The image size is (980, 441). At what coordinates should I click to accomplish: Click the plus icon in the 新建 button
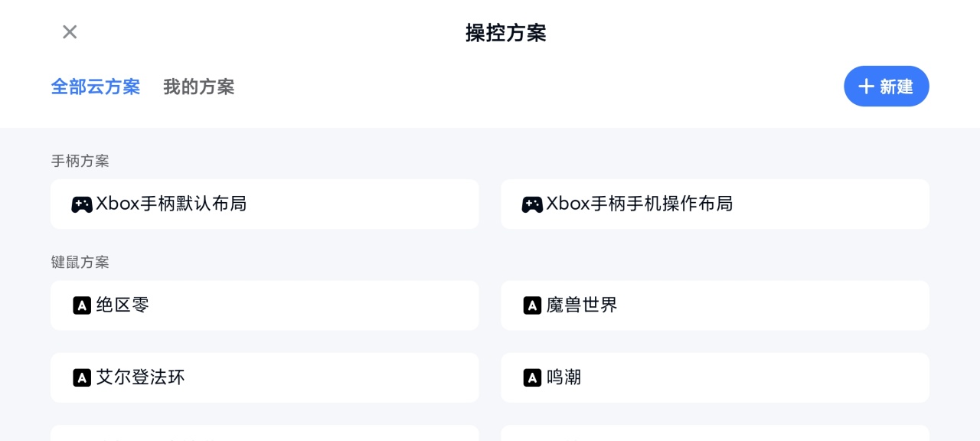(x=866, y=87)
